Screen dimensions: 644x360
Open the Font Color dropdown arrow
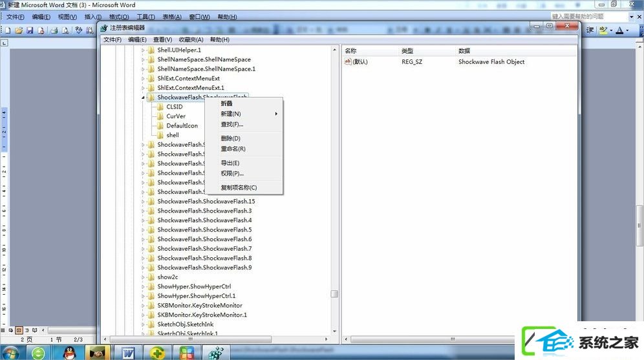point(627,30)
